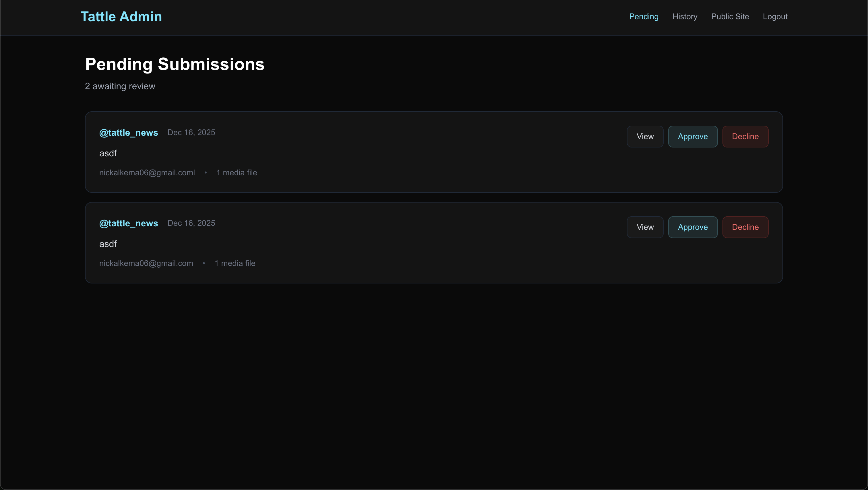The height and width of the screenshot is (490, 868).
Task: Click the 'asdf' text in second submission
Action: [108, 244]
